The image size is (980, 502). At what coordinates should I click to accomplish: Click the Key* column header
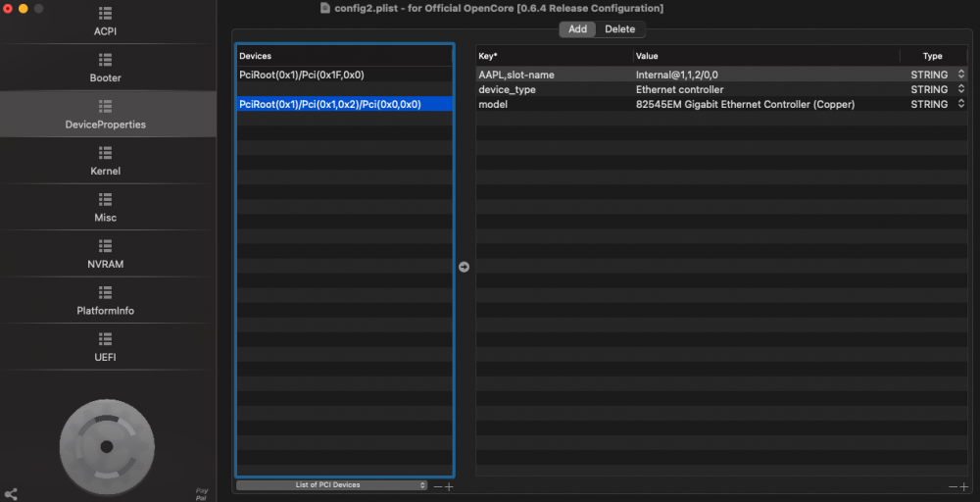(x=555, y=56)
